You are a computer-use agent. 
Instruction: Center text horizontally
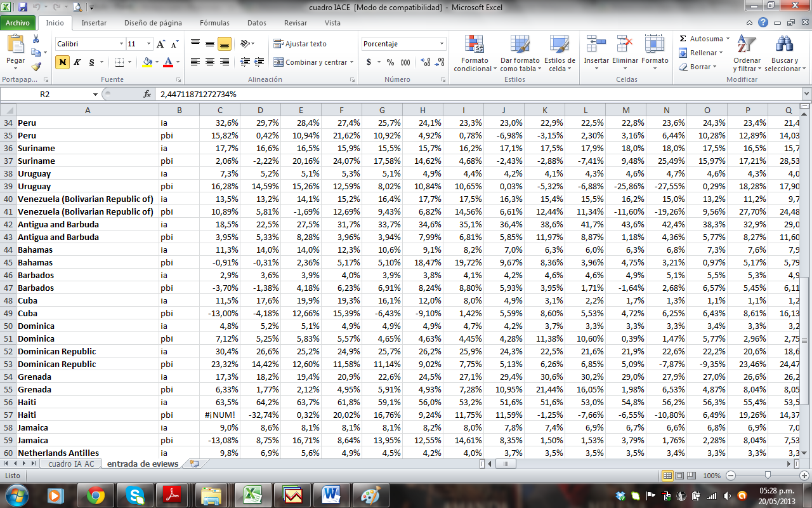[209, 62]
